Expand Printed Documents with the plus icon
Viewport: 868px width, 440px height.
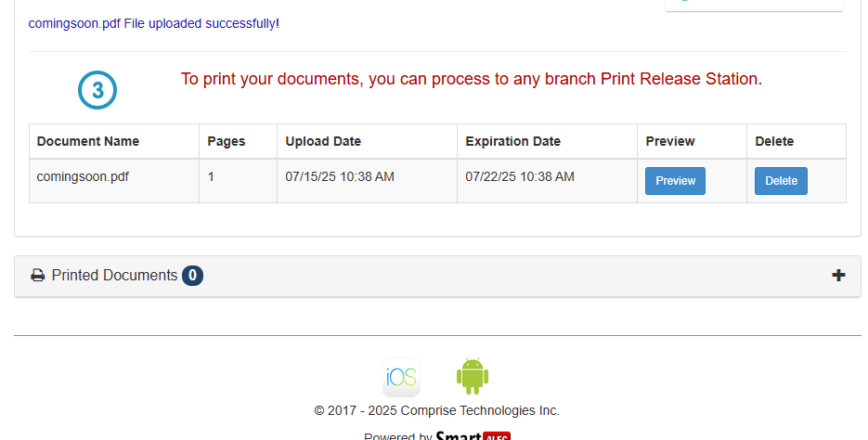pos(838,276)
